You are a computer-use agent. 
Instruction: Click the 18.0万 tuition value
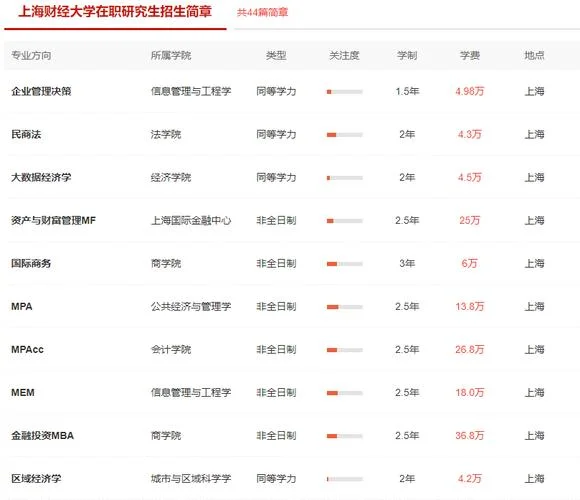(x=470, y=392)
